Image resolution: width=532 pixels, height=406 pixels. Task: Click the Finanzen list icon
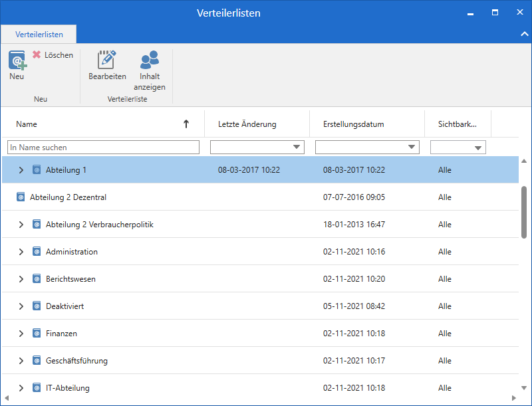tap(37, 333)
